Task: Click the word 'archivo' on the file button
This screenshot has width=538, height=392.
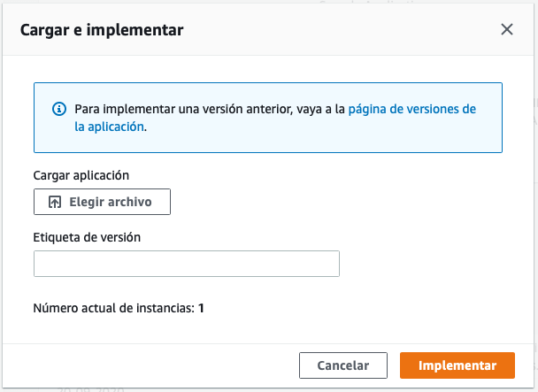Action: click(130, 202)
